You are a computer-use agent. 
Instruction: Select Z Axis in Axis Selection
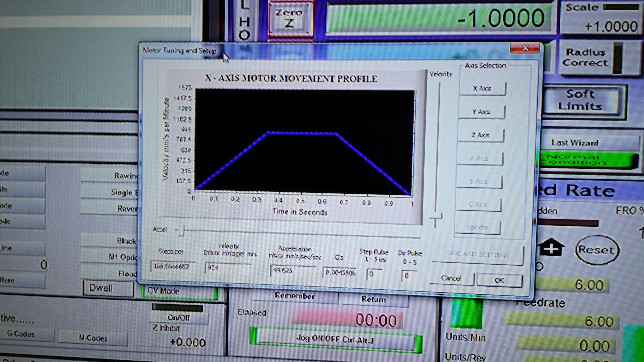click(x=481, y=135)
